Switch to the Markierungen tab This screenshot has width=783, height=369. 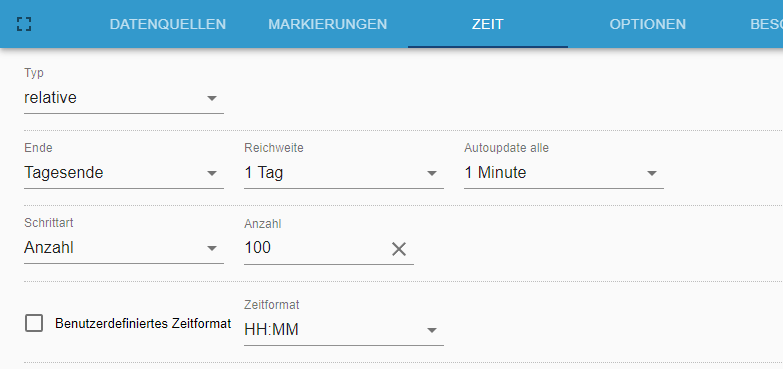pos(328,24)
